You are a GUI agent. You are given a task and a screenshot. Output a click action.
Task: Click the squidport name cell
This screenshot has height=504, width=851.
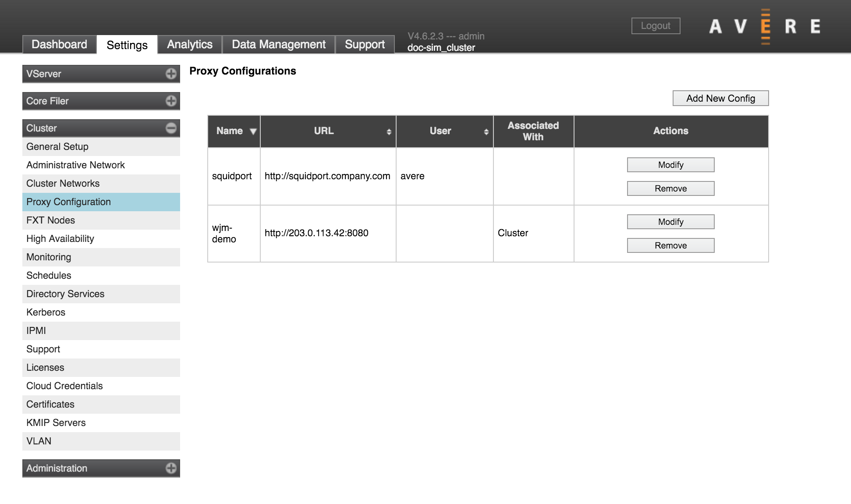click(234, 176)
